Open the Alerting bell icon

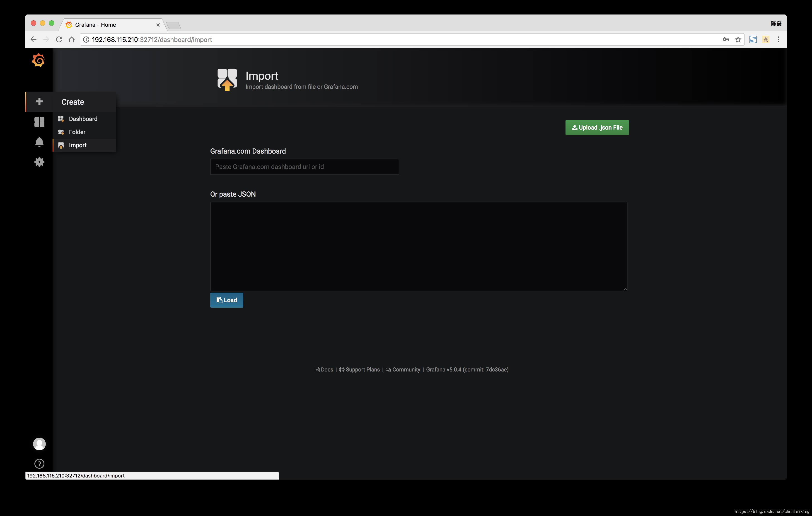tap(39, 142)
